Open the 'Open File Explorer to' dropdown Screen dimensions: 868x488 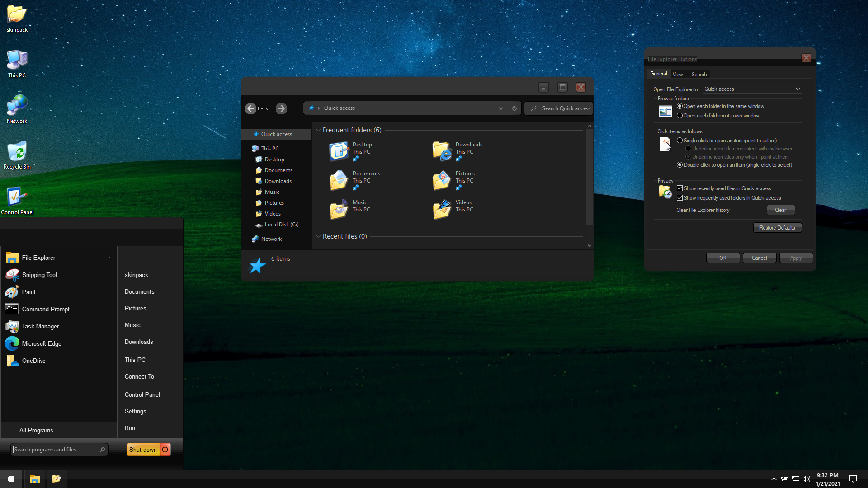pos(752,89)
